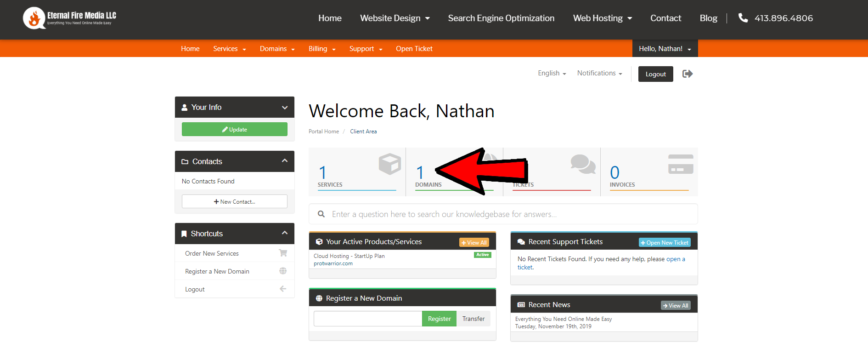Collapse the Shortcuts panel chevron
Screen dimensions: 868x354
pyautogui.click(x=285, y=233)
